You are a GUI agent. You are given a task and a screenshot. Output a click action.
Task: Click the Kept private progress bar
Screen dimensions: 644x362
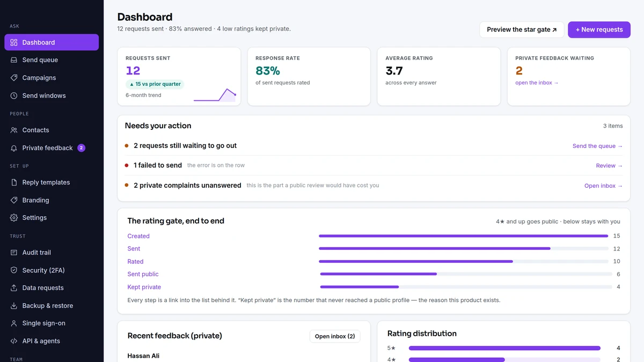(466, 287)
